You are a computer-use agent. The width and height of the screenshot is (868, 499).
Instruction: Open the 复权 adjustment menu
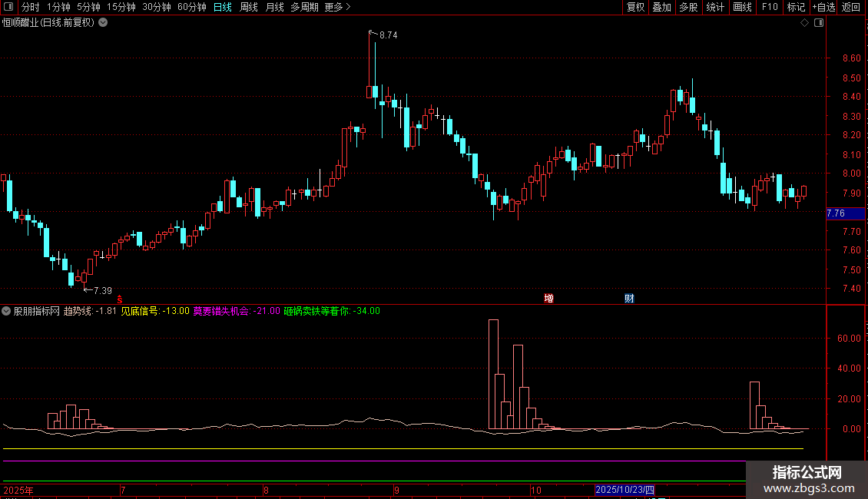635,7
